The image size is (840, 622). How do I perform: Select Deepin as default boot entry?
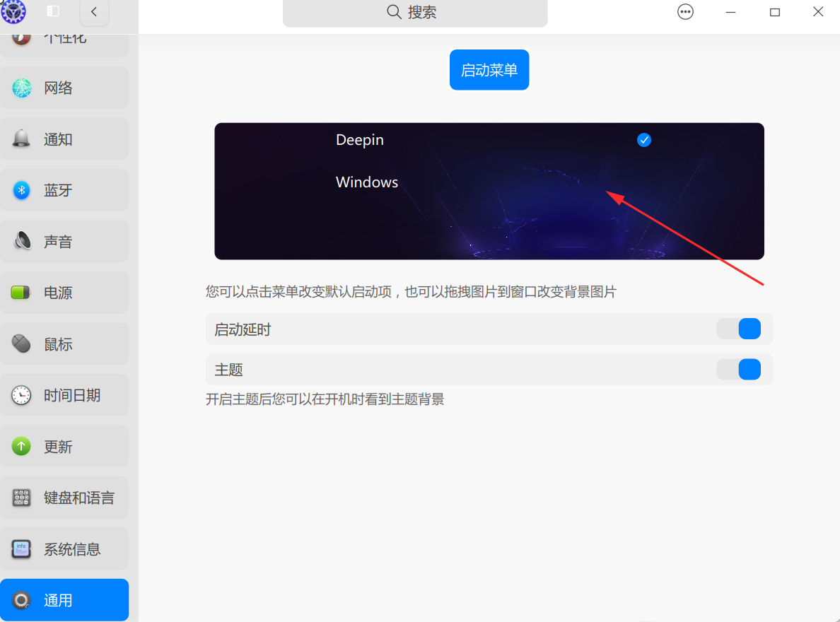359,140
